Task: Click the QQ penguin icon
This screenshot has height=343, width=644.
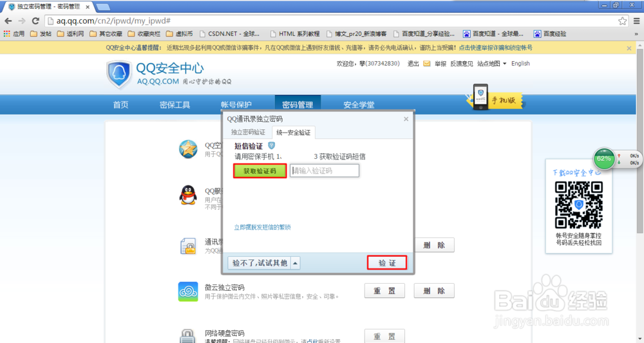Action: tap(188, 195)
